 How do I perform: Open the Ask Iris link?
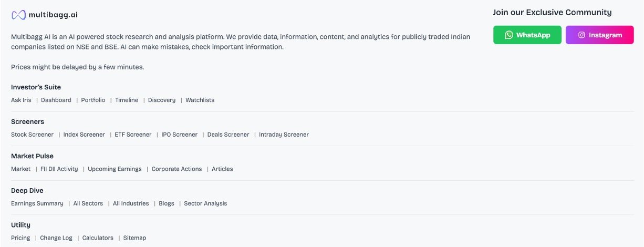click(21, 100)
